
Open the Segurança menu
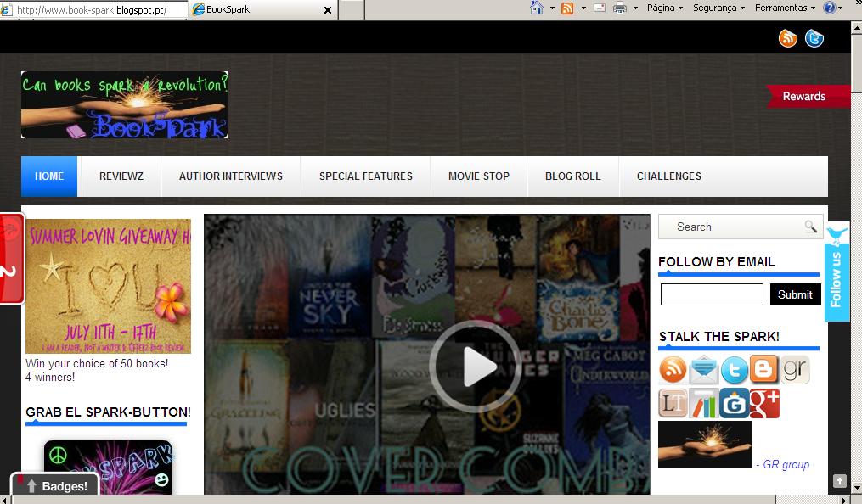(x=718, y=8)
